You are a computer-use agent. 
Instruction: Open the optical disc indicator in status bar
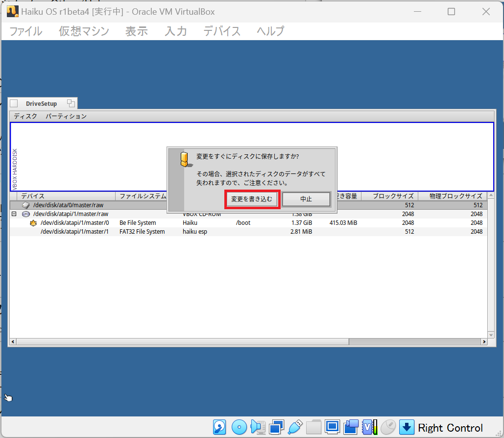click(239, 427)
